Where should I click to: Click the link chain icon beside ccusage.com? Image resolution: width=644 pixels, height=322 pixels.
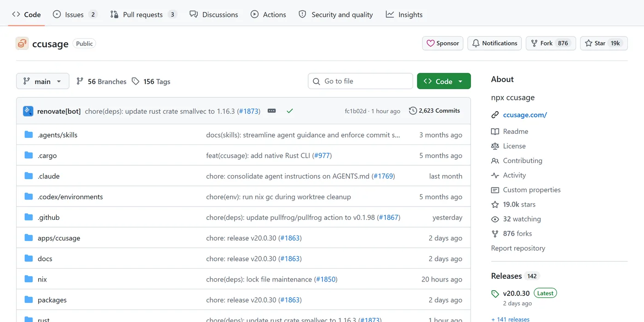pyautogui.click(x=495, y=115)
